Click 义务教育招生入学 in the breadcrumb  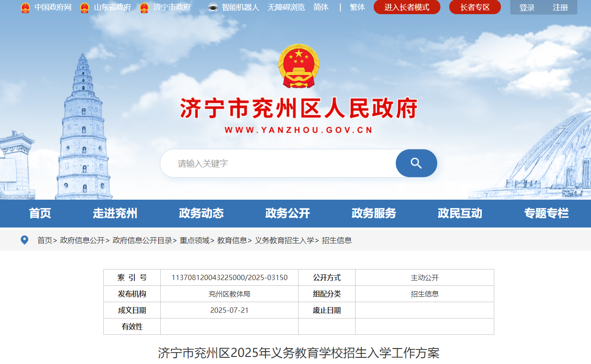click(284, 240)
